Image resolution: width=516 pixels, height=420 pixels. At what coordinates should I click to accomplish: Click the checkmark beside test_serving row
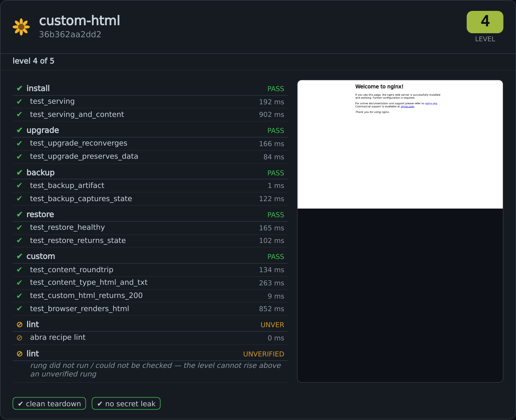(x=19, y=101)
